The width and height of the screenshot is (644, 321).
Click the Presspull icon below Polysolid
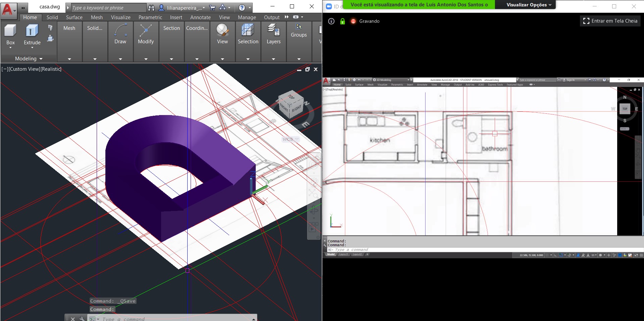pos(50,38)
